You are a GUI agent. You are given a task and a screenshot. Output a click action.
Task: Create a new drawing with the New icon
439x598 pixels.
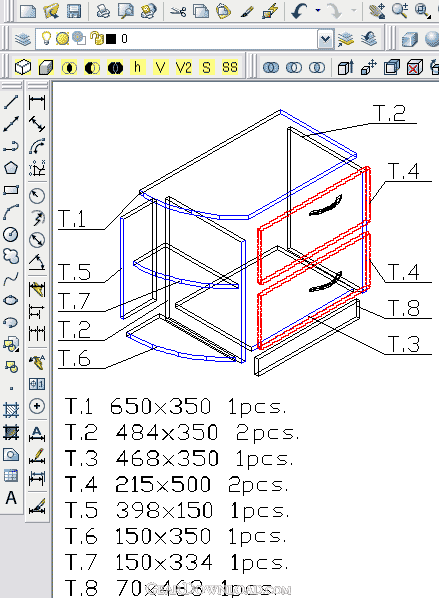[28, 11]
